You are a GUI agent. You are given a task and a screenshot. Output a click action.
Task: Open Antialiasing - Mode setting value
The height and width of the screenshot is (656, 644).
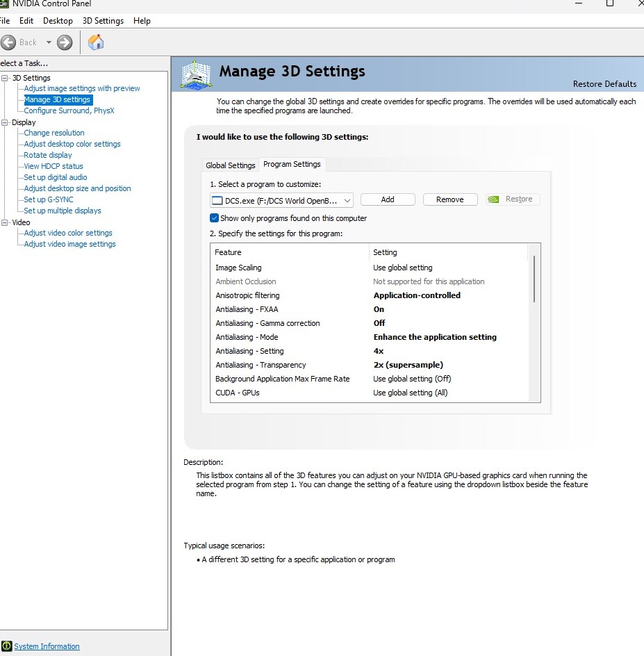pyautogui.click(x=435, y=337)
